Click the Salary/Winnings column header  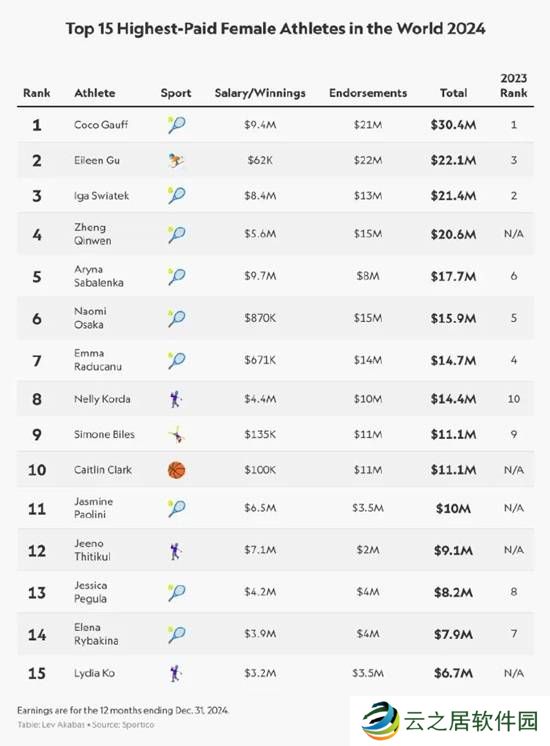coord(260,93)
